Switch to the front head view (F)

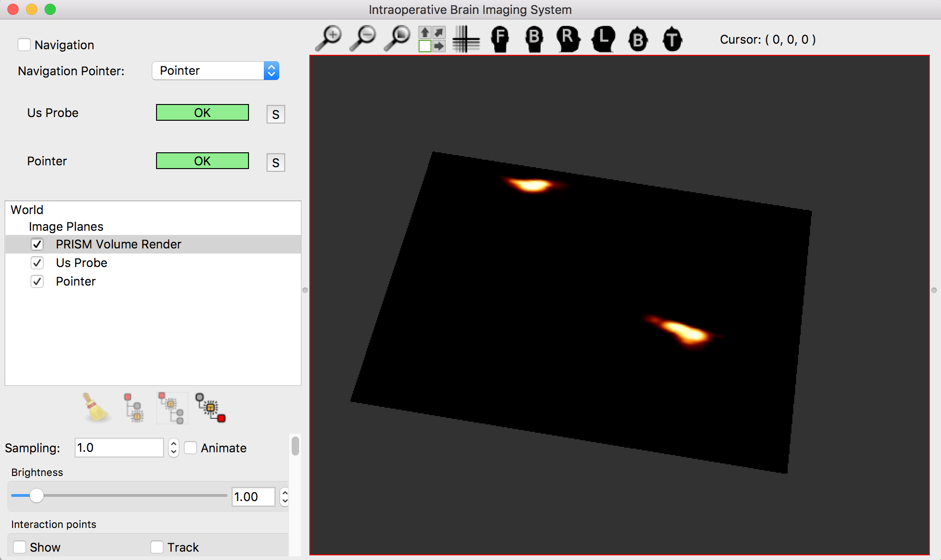pos(500,39)
